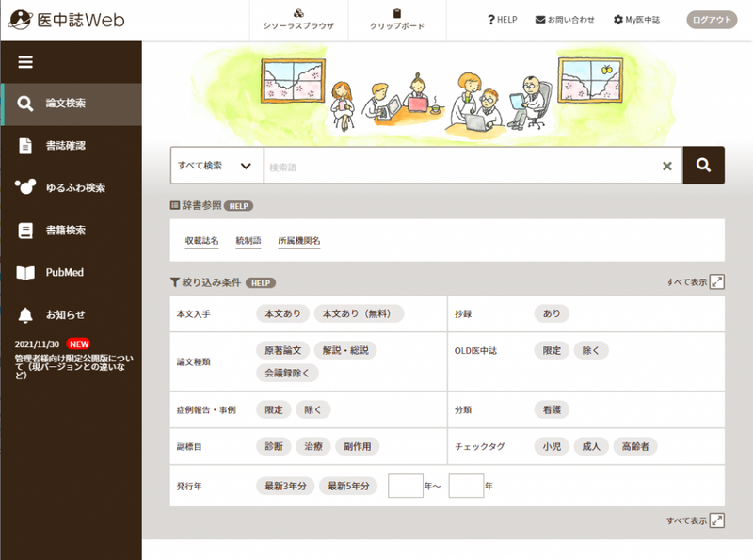Screen dimensions: 753x560
Task: Select PubMed in the sidebar
Action: point(65,273)
